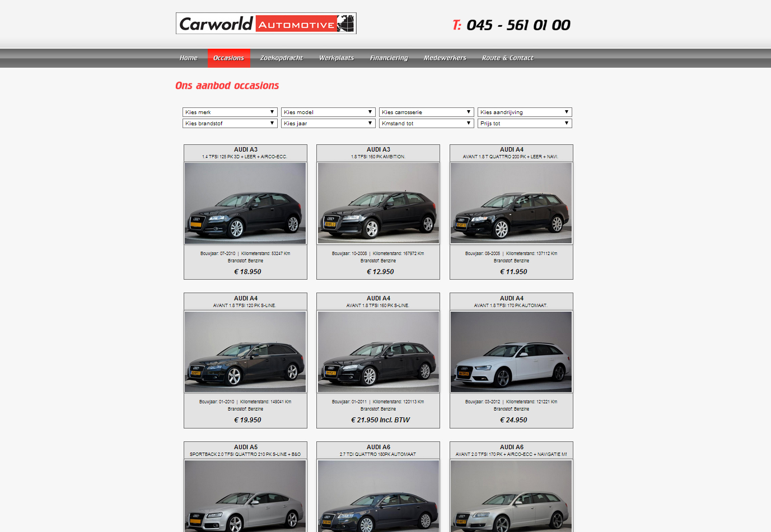Screen dimensions: 771x532
Task: View the Medewerkers page
Action: point(445,58)
